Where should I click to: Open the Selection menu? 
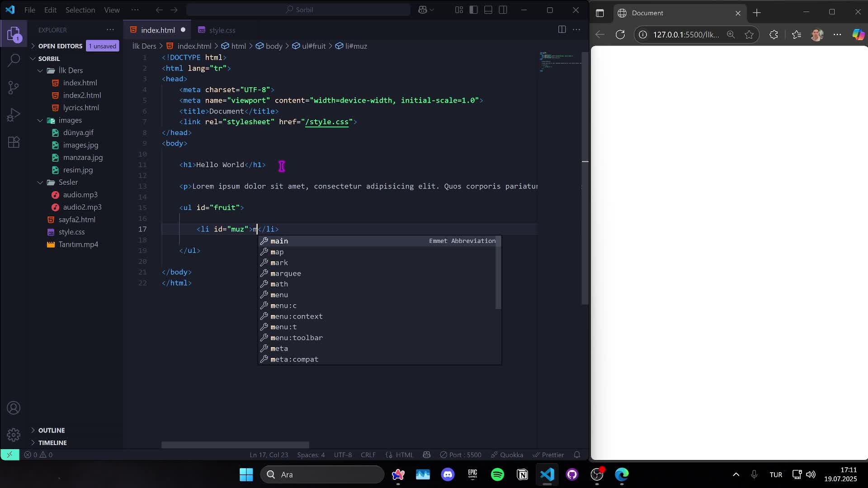click(80, 10)
